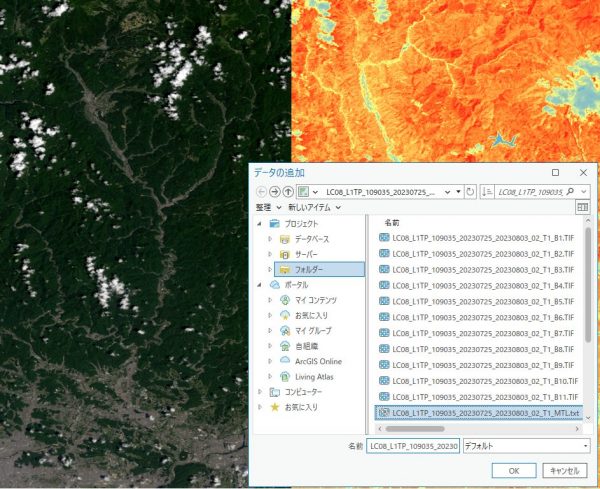The height and width of the screenshot is (489, 600).
Task: Select the MTL.txt metadata file
Action: point(479,413)
